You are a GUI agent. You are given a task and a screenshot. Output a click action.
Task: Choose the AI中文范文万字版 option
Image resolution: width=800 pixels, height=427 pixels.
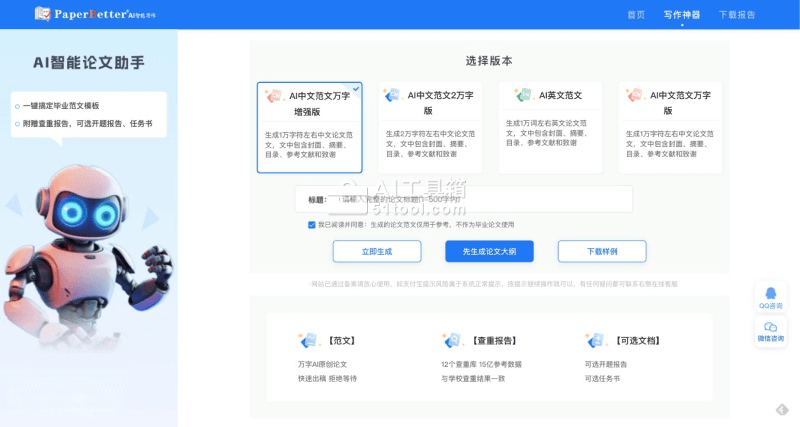[669, 127]
